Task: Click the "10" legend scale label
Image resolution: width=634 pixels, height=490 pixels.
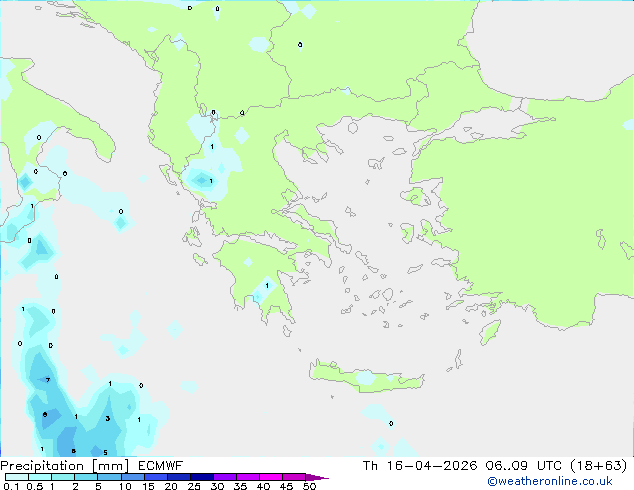Action: coord(125,486)
